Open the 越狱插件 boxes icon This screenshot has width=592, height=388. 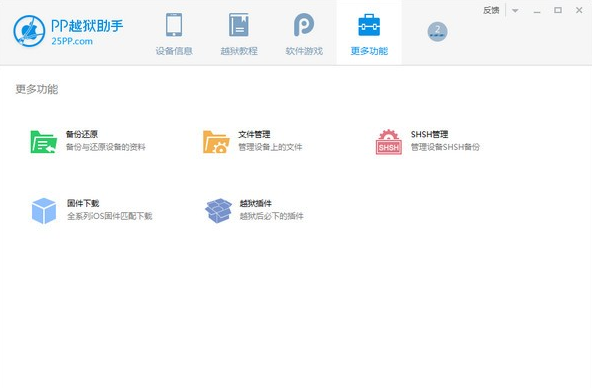click(x=218, y=211)
